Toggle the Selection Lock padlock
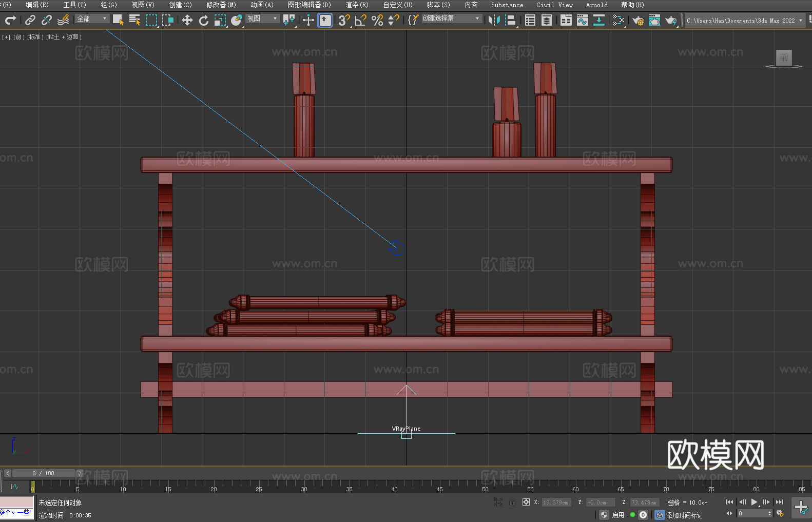 (x=512, y=502)
